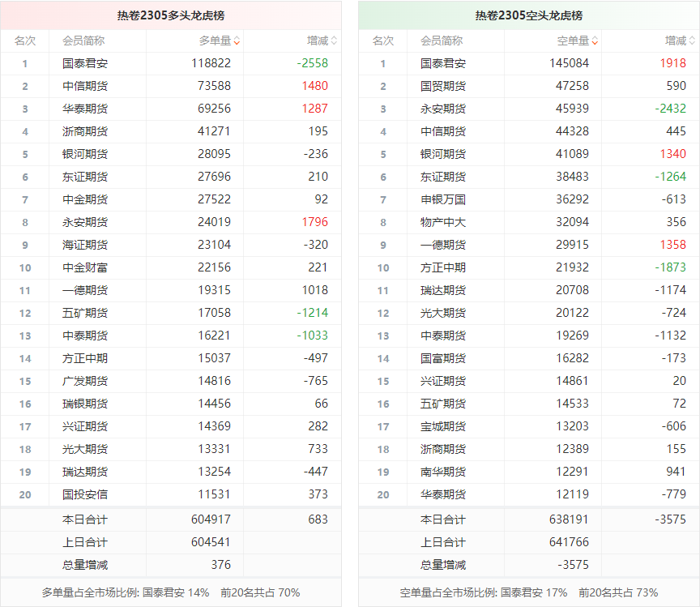Click the 118822 long volume cell

(211, 63)
